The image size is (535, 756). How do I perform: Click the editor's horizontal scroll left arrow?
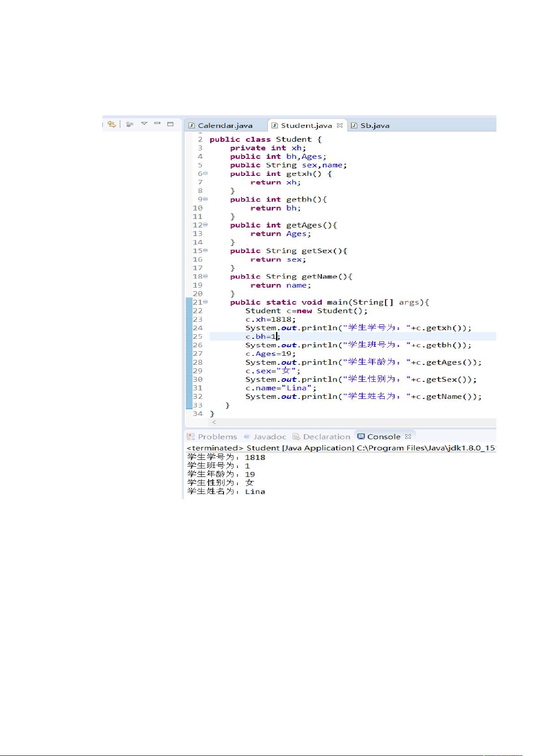coord(214,422)
